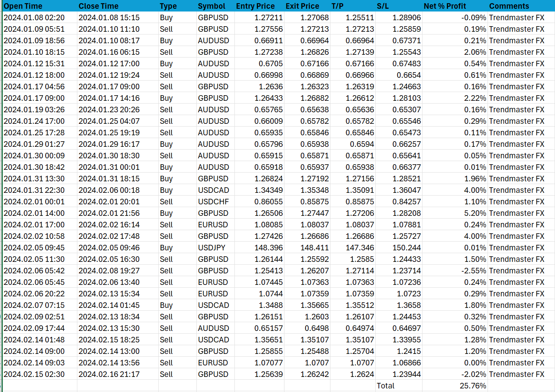Select entry price 1.27556 cell

pos(259,29)
